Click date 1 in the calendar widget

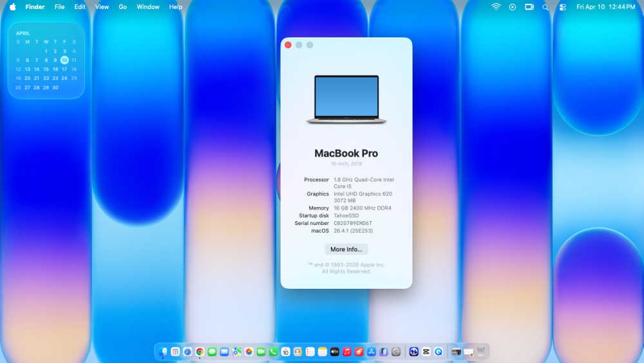(46, 52)
